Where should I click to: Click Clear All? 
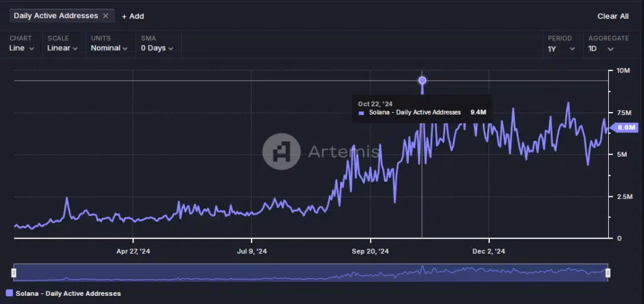tap(613, 16)
